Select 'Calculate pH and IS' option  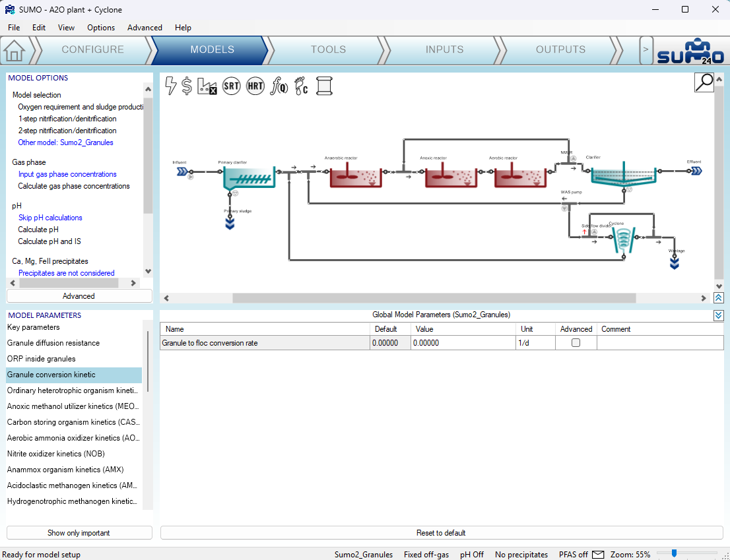coord(50,241)
